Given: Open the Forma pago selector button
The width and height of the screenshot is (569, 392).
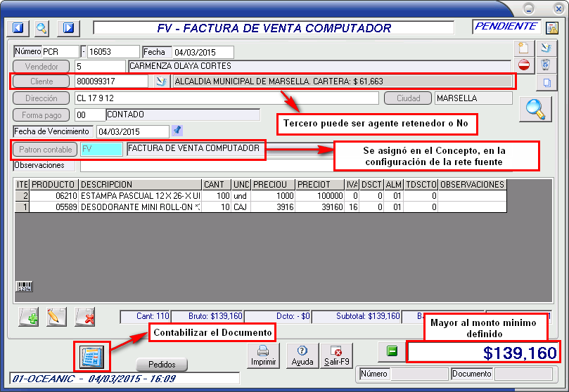Looking at the screenshot, I should (41, 115).
